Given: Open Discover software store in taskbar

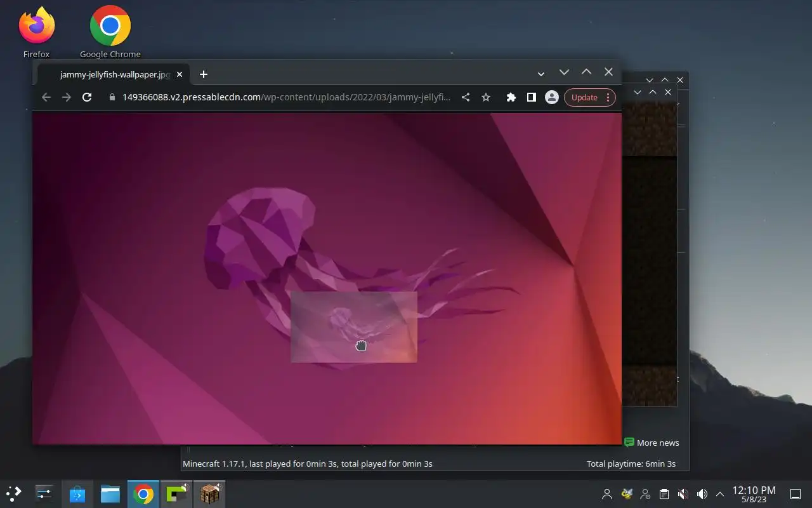Looking at the screenshot, I should tap(77, 493).
